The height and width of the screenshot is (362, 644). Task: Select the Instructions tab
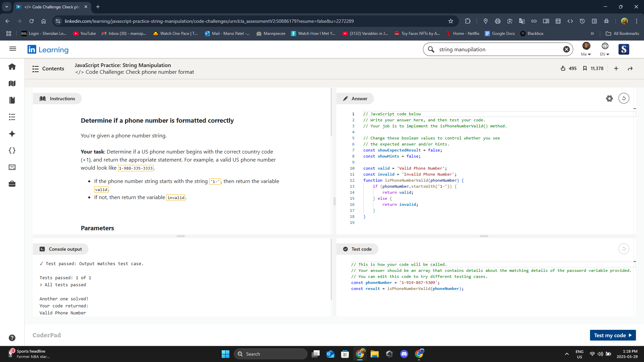57,99
